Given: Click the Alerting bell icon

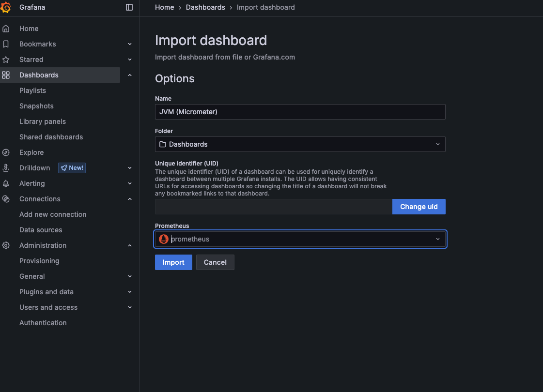Looking at the screenshot, I should tap(6, 183).
